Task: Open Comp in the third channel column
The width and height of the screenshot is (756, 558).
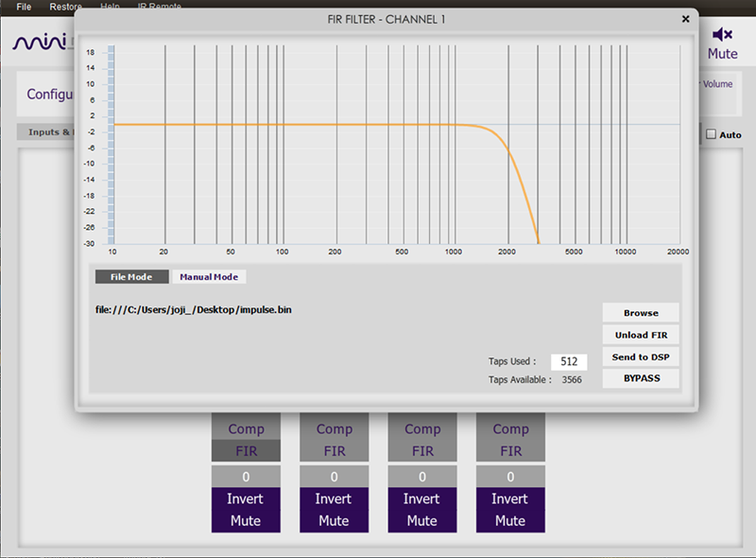Action: coord(422,428)
